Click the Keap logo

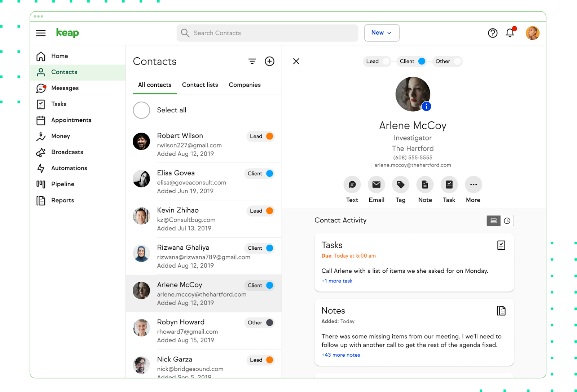pyautogui.click(x=67, y=33)
